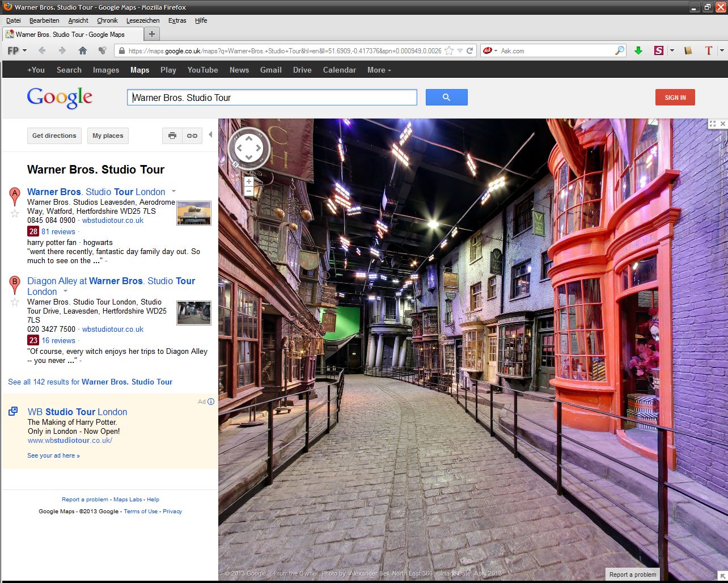Viewport: 728px width, 583px height.
Task: Open the Bearbeiten menu
Action: pyautogui.click(x=44, y=20)
